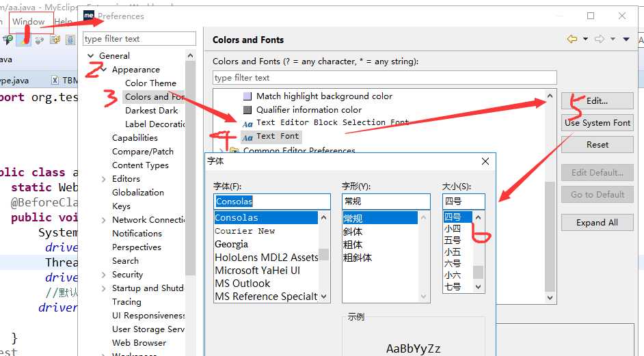
Task: Open Compare/Patch preference page
Action: pos(142,152)
